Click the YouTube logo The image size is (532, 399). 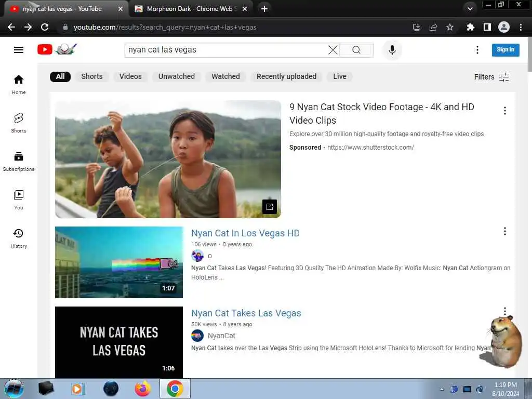pos(57,49)
